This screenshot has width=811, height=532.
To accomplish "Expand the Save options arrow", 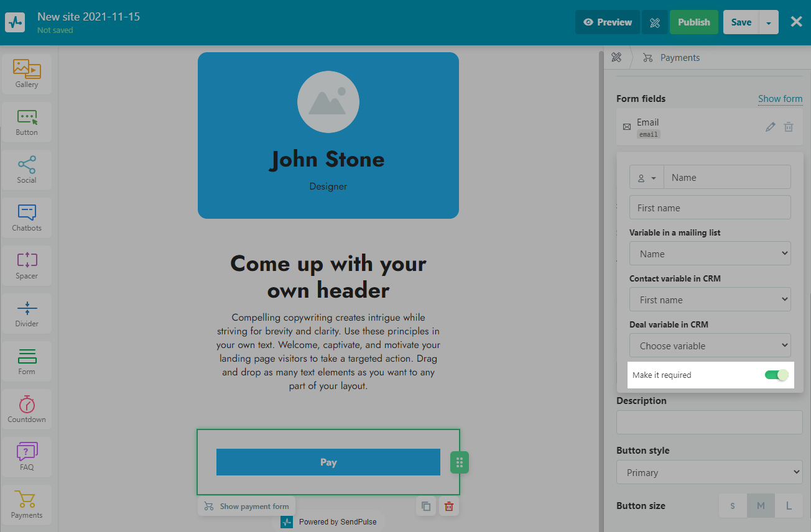I will pyautogui.click(x=769, y=22).
